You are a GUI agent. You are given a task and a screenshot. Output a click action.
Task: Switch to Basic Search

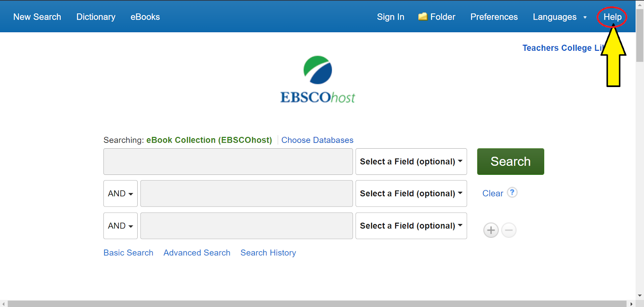(128, 253)
